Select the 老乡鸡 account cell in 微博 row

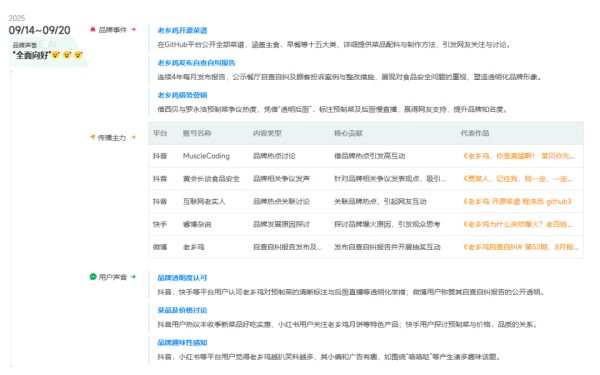point(194,247)
